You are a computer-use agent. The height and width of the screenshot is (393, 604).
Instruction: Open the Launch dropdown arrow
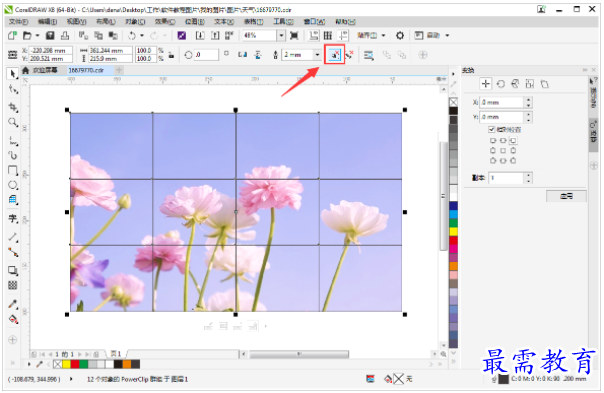pos(447,35)
